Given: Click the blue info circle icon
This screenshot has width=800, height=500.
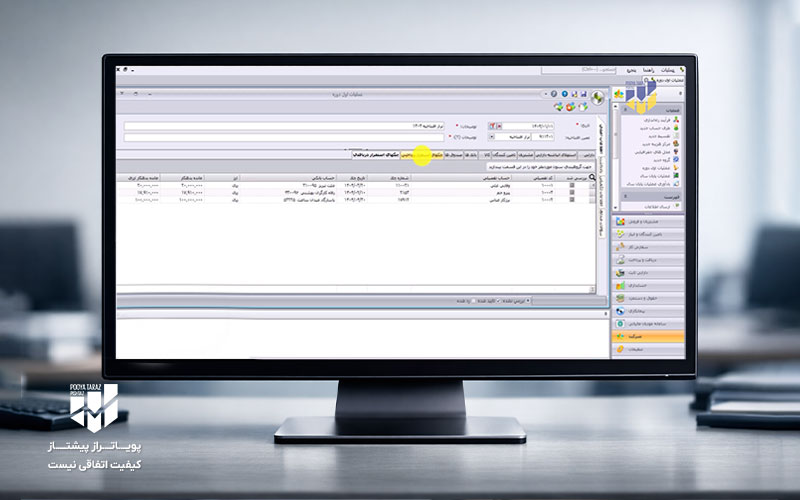Looking at the screenshot, I should point(565,94).
